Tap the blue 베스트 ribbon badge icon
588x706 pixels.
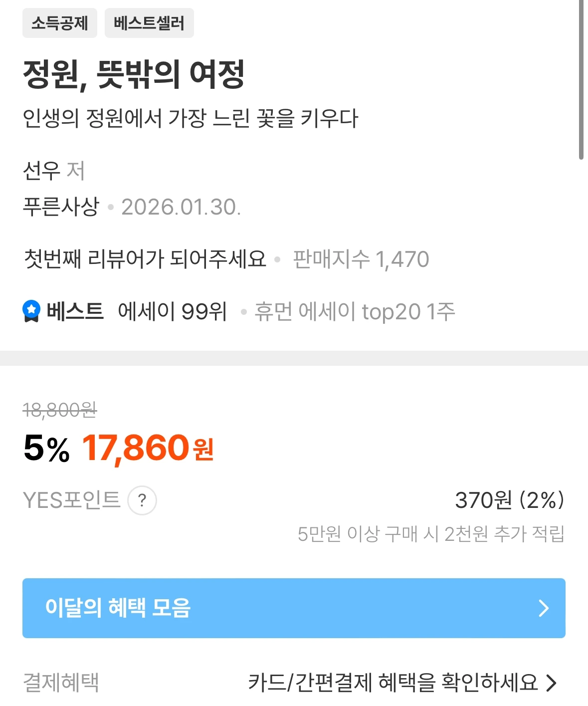(31, 311)
